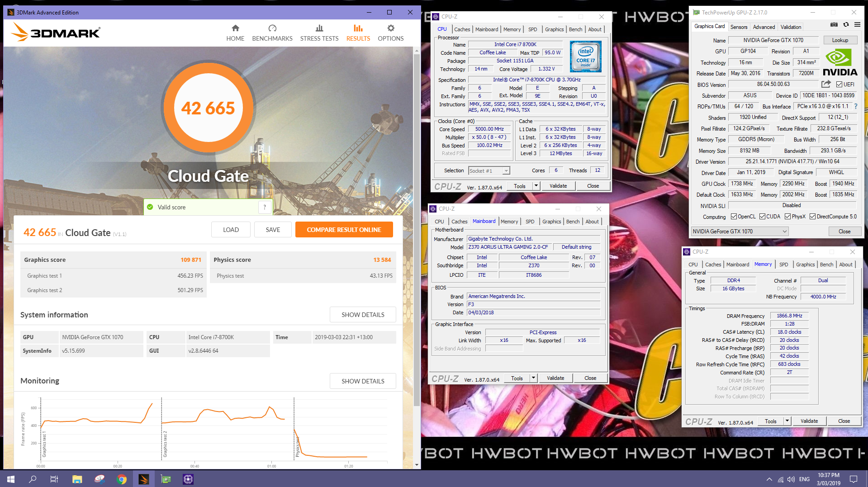This screenshot has height=487, width=868.
Task: Toggle DirectCompute 5.0 checkbox in GPU-Z
Action: (x=812, y=217)
